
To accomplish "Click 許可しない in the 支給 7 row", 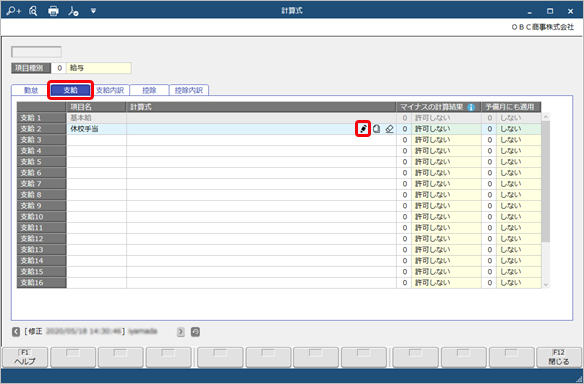I will 446,184.
